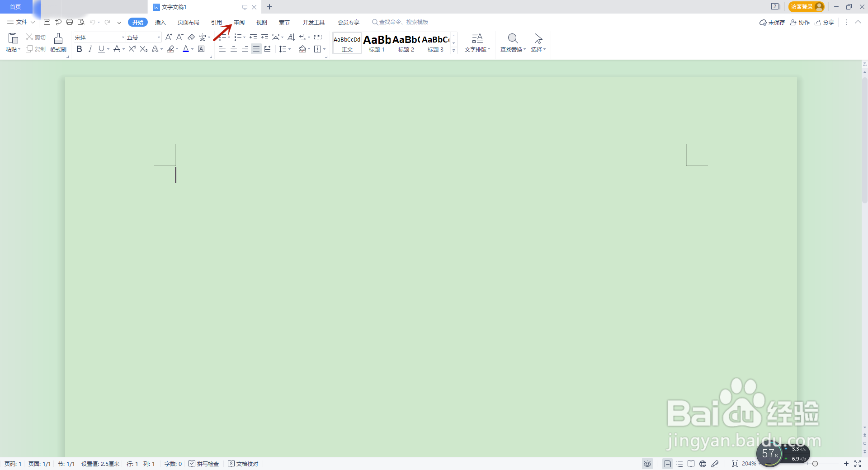This screenshot has height=470, width=868.
Task: Open the font name dropdown (宋体)
Action: pyautogui.click(x=123, y=37)
